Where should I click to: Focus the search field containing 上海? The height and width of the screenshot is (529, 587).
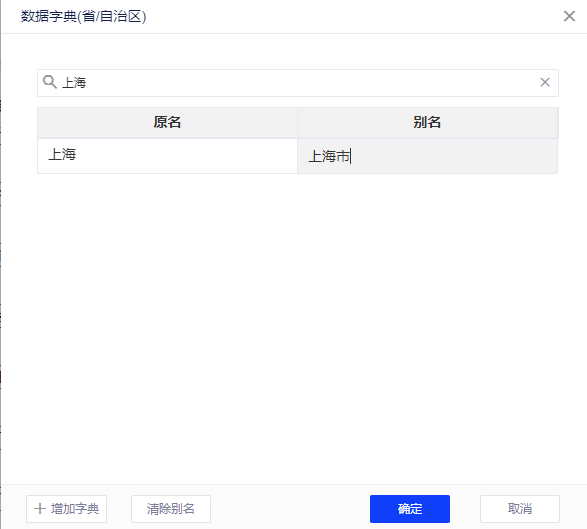(x=298, y=83)
